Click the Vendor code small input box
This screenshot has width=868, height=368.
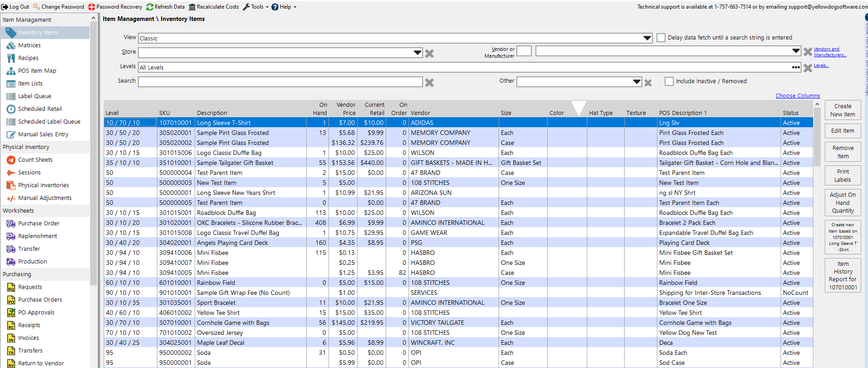coord(524,51)
